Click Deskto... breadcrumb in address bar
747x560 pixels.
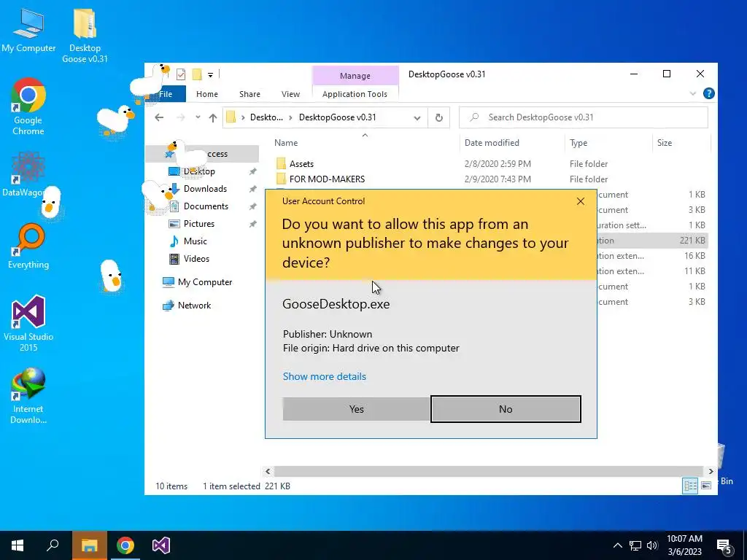point(266,117)
